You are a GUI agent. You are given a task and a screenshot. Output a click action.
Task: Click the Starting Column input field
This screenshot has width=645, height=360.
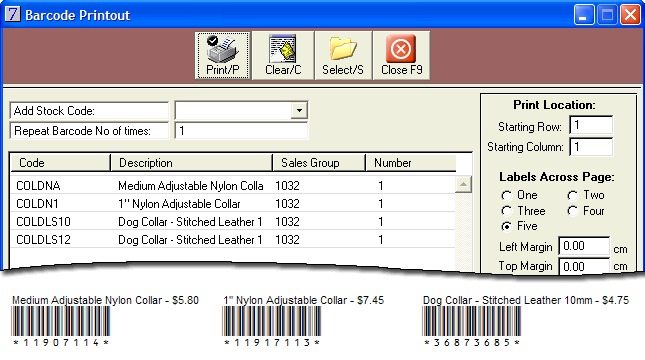(591, 147)
